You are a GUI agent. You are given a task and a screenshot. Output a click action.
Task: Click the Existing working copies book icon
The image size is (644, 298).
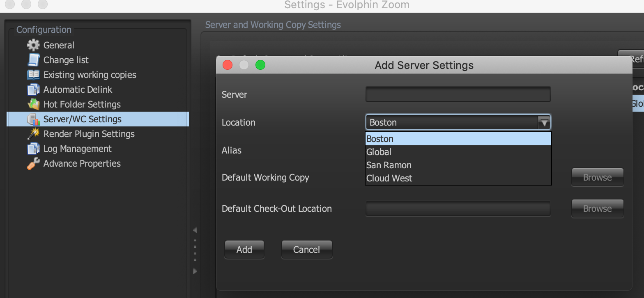(x=33, y=75)
